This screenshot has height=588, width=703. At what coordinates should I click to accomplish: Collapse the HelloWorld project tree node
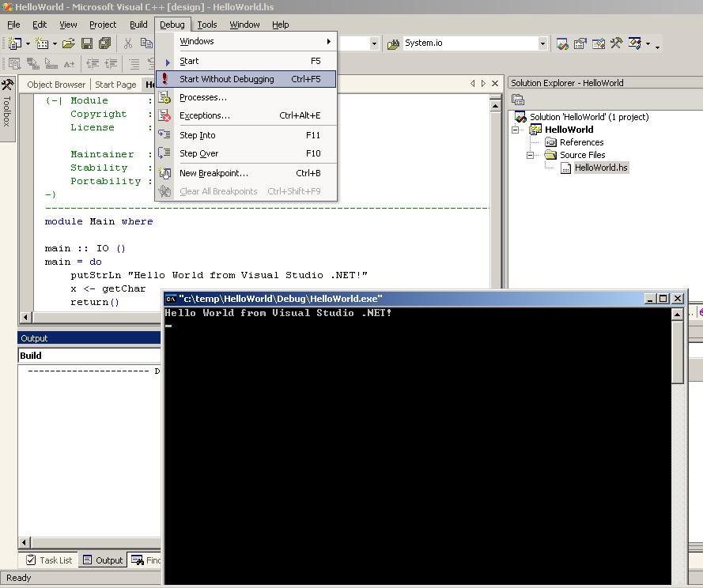[515, 130]
